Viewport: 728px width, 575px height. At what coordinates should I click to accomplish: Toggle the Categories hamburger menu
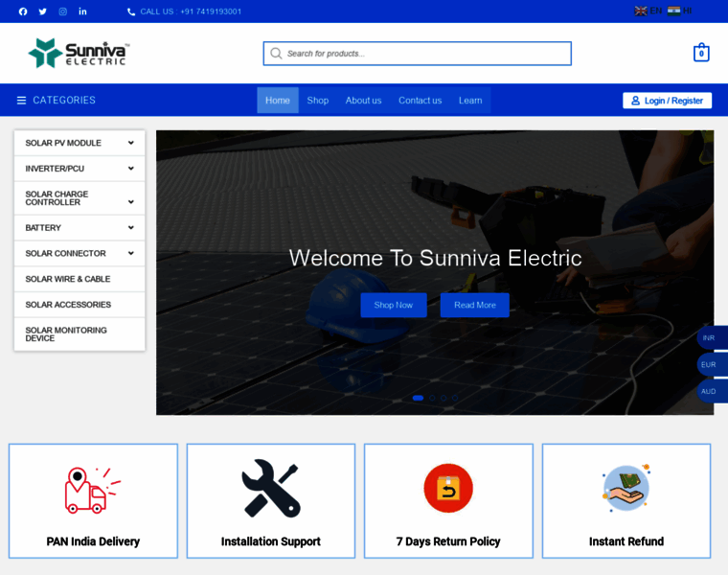[21, 101]
